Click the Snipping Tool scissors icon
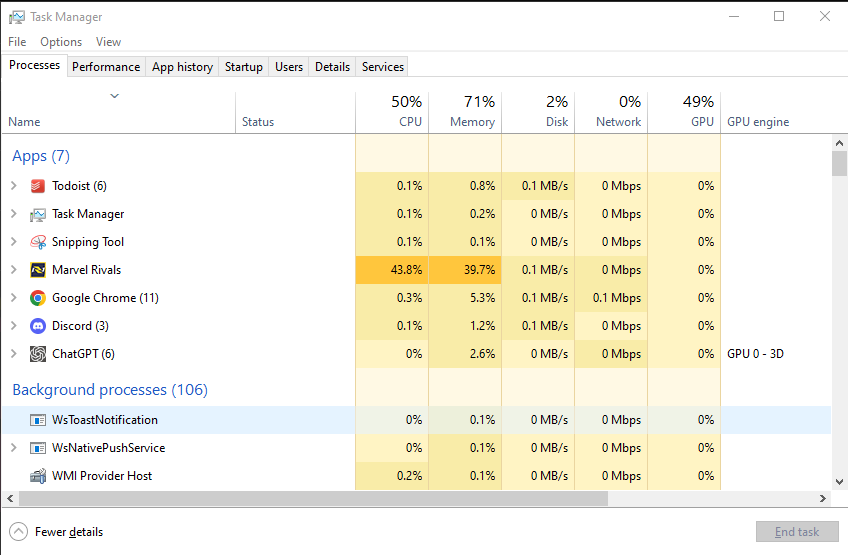The image size is (848, 555). pos(37,242)
